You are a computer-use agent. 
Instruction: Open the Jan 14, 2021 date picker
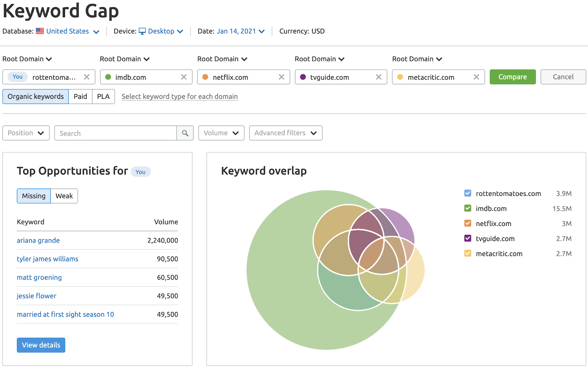[x=240, y=31]
